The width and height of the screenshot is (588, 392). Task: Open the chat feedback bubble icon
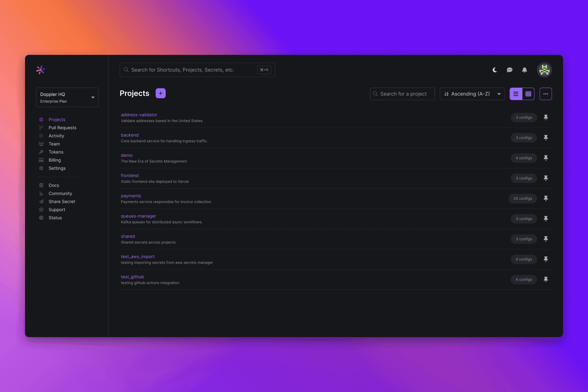[510, 70]
